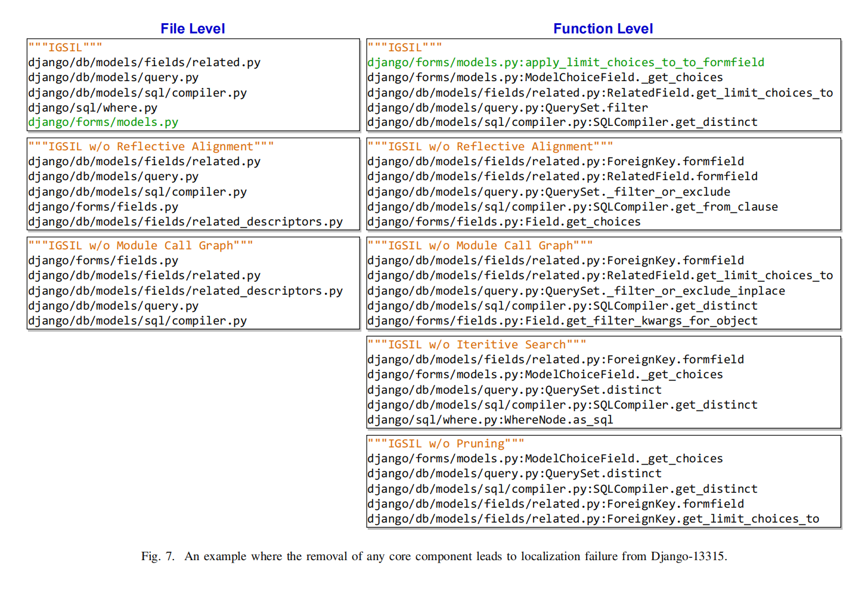Click ModelChoiceField._get_choices in w/o Pruning box
This screenshot has width=868, height=590.
pos(545,459)
